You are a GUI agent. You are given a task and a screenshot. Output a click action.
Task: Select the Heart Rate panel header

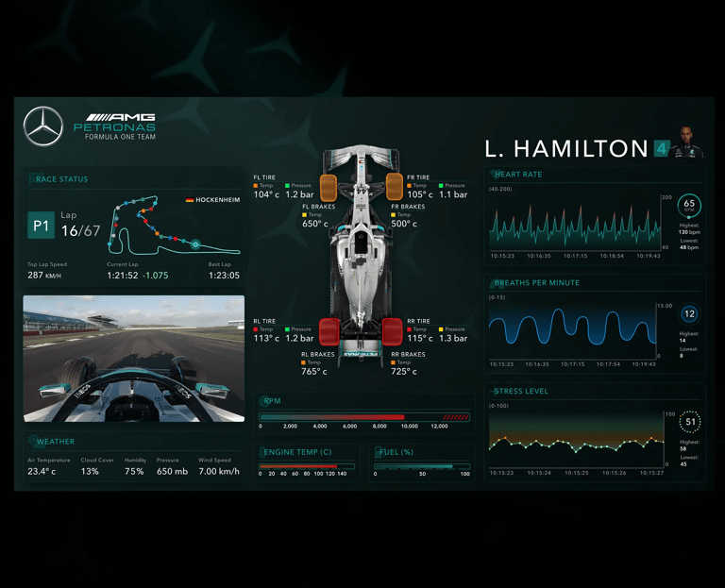pos(518,175)
